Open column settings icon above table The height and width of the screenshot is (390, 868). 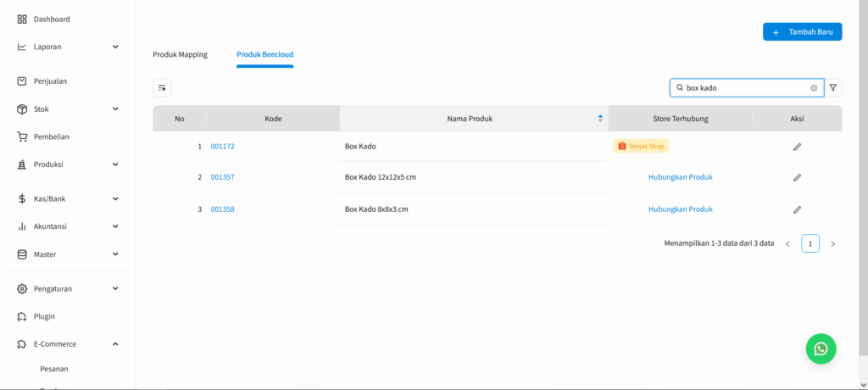point(162,87)
